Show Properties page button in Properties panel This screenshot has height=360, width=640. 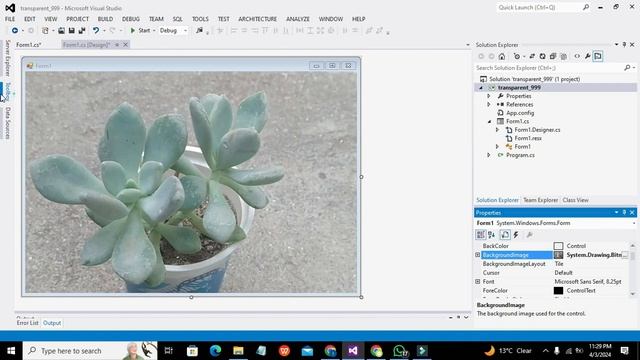pyautogui.click(x=505, y=235)
